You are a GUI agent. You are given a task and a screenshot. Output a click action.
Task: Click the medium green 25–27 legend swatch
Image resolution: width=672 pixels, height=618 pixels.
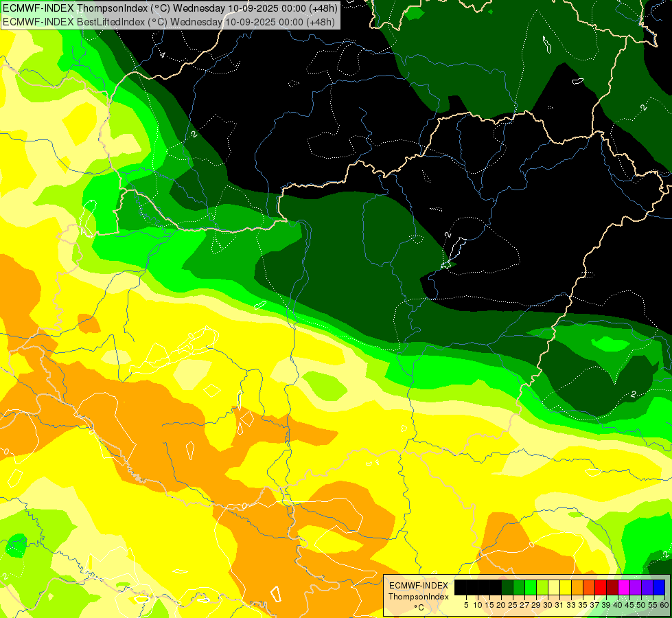519,587
